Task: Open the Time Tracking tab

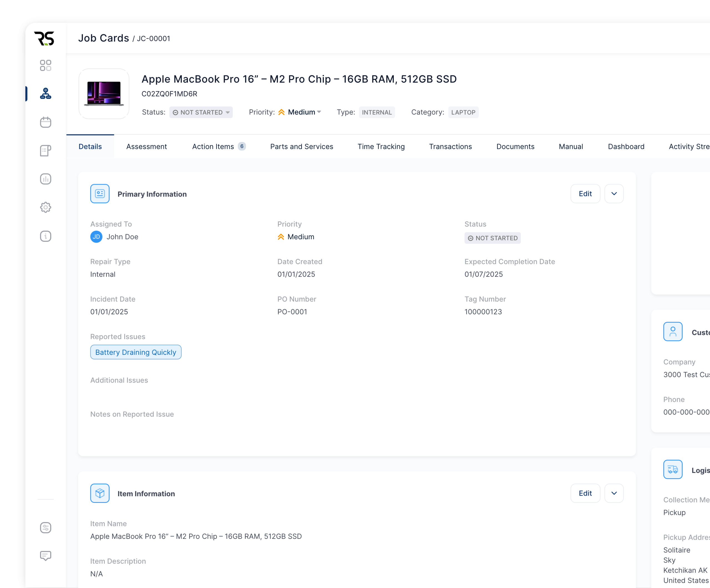Action: (x=381, y=146)
